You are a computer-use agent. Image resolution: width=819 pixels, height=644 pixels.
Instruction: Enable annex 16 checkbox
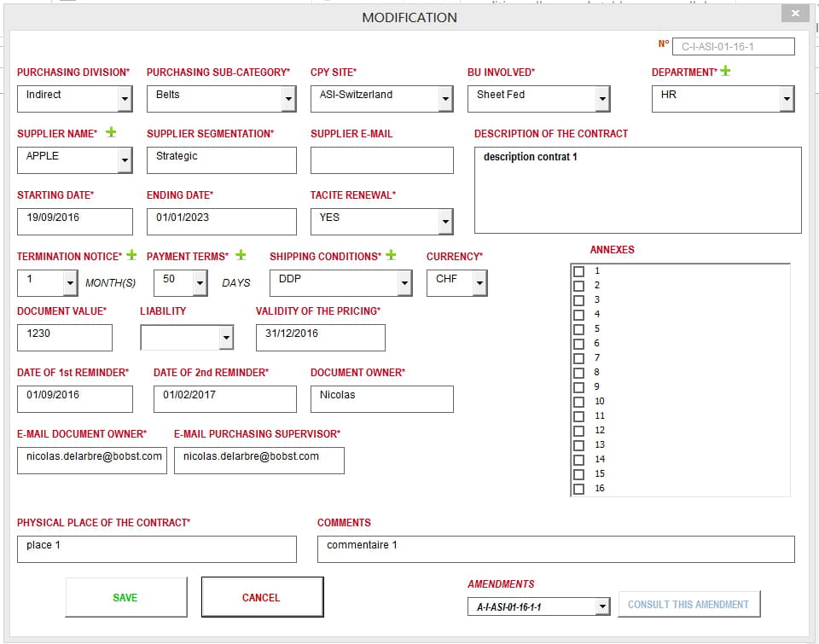pyautogui.click(x=579, y=489)
